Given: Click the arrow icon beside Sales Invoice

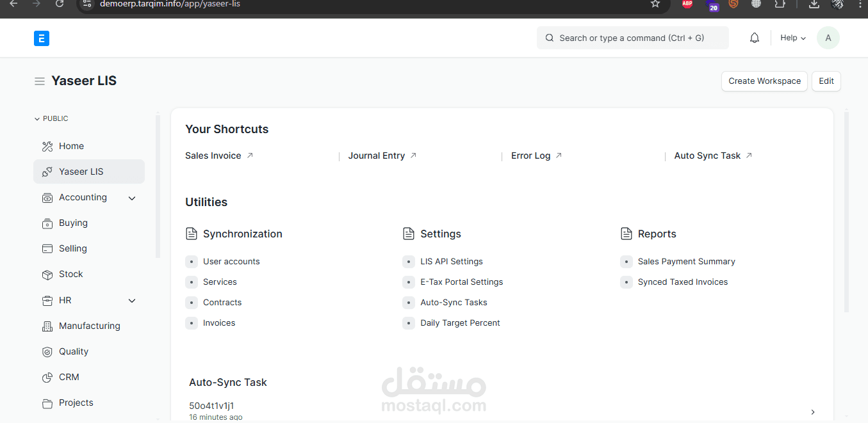Looking at the screenshot, I should [x=250, y=156].
